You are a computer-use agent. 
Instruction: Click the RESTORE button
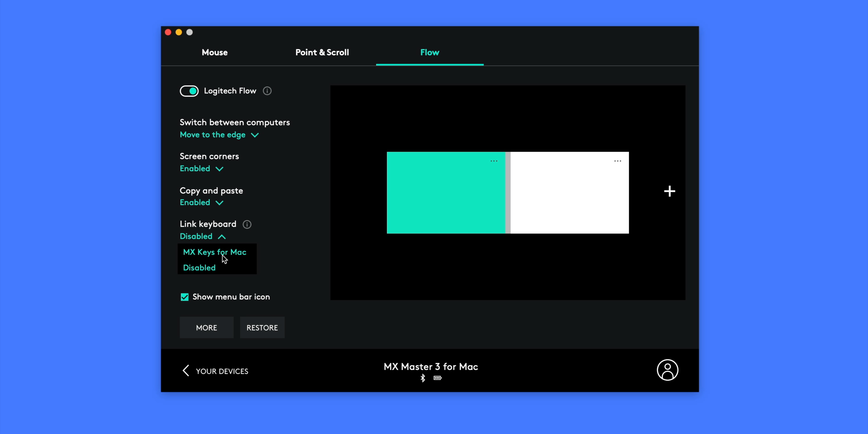262,328
